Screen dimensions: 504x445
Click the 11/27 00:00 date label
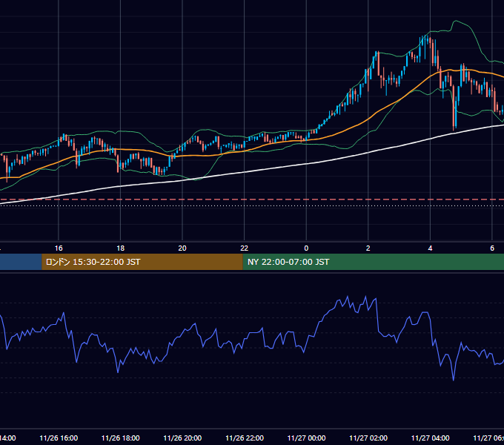[x=306, y=438]
